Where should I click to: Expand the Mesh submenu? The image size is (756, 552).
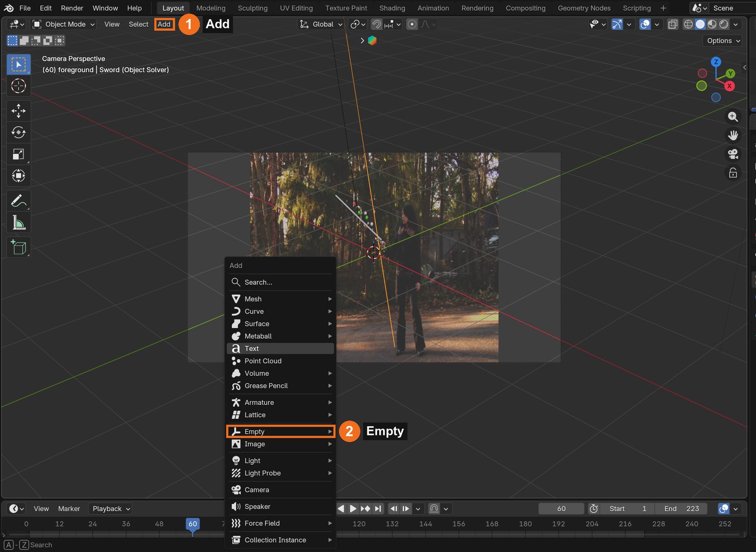281,299
